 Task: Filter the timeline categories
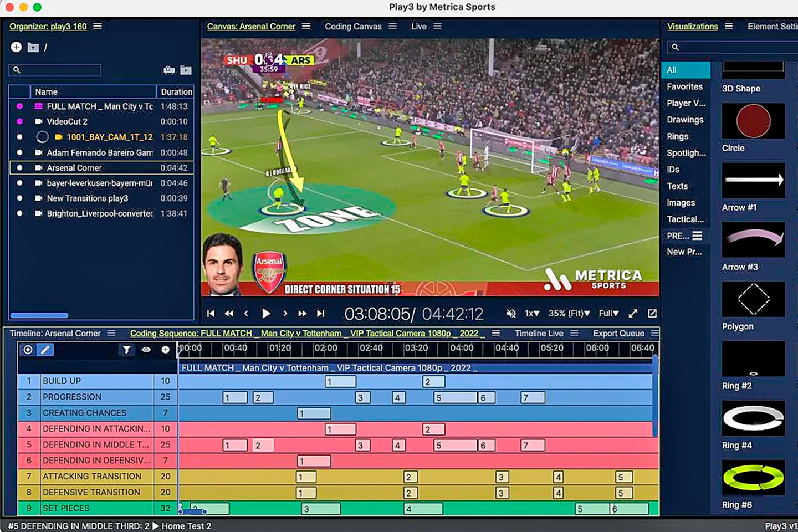tap(127, 350)
